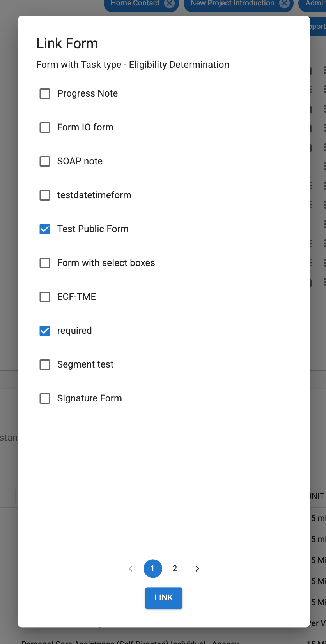Screen dimensions: 326x644
Task: Check the Signature Form checkbox
Action: (x=45, y=398)
